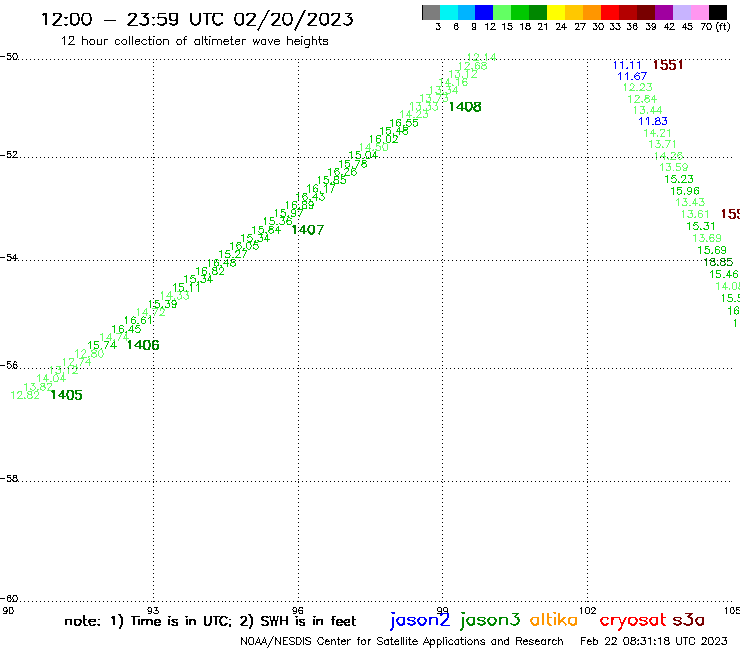This screenshot has height=650, width=740.
Task: Click the latitude axis label -52
Action: point(9,155)
